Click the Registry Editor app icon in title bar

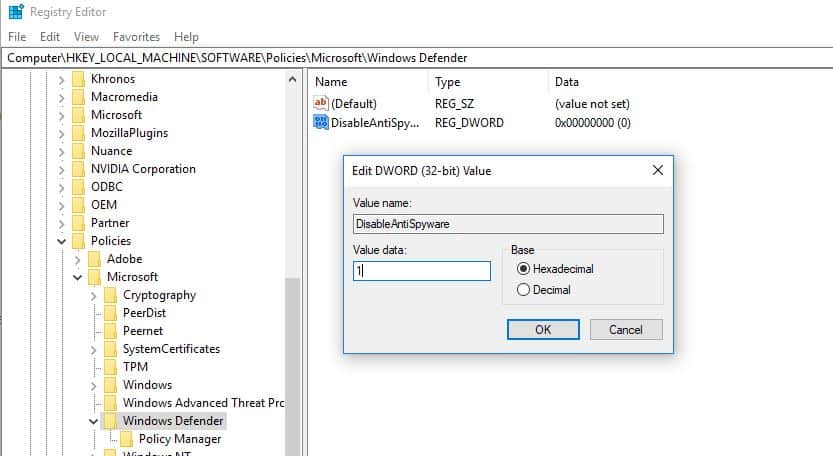[15, 13]
